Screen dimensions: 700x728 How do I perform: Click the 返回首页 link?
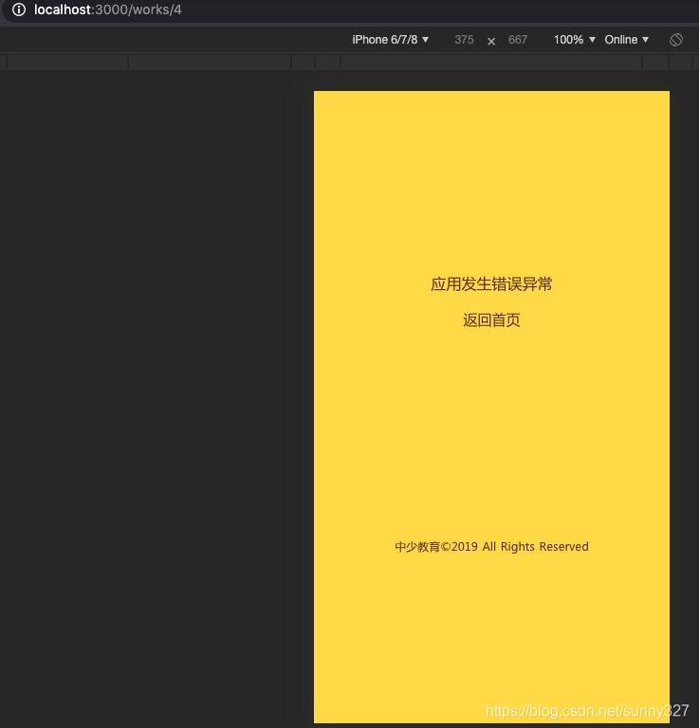491,319
